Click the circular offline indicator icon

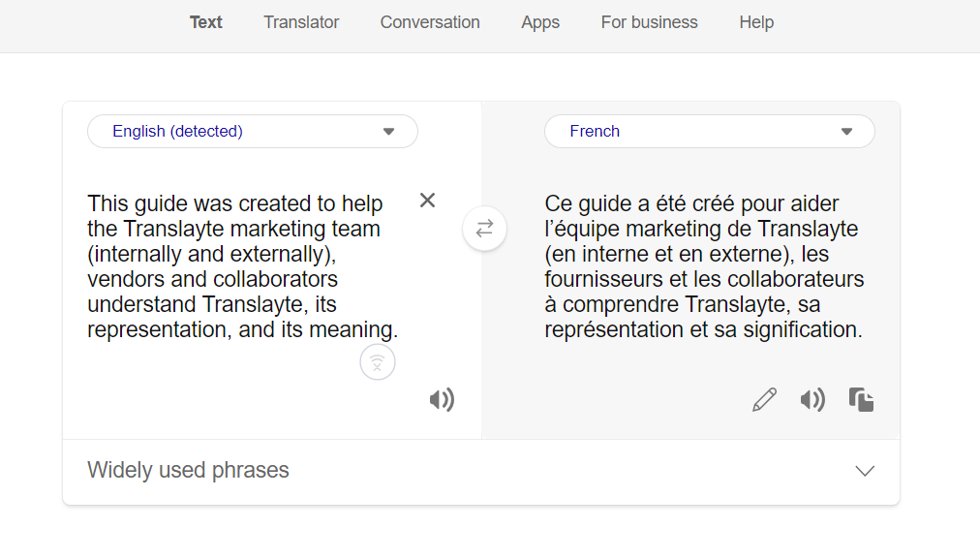click(x=378, y=362)
